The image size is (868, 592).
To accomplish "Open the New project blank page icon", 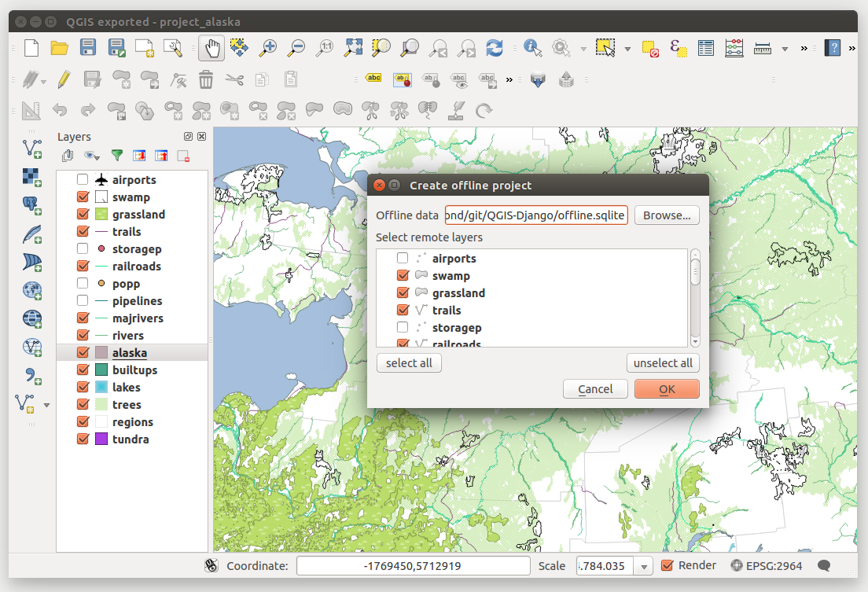I will tap(31, 48).
